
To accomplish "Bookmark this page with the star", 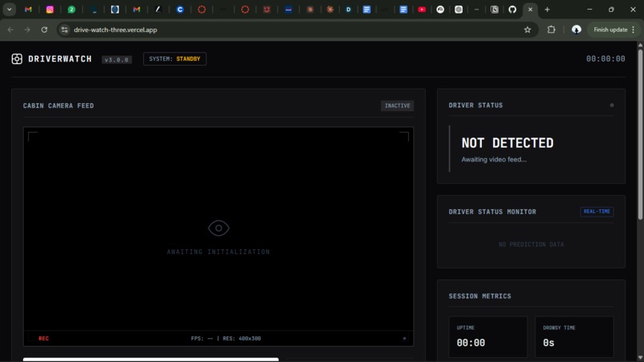I will [527, 30].
